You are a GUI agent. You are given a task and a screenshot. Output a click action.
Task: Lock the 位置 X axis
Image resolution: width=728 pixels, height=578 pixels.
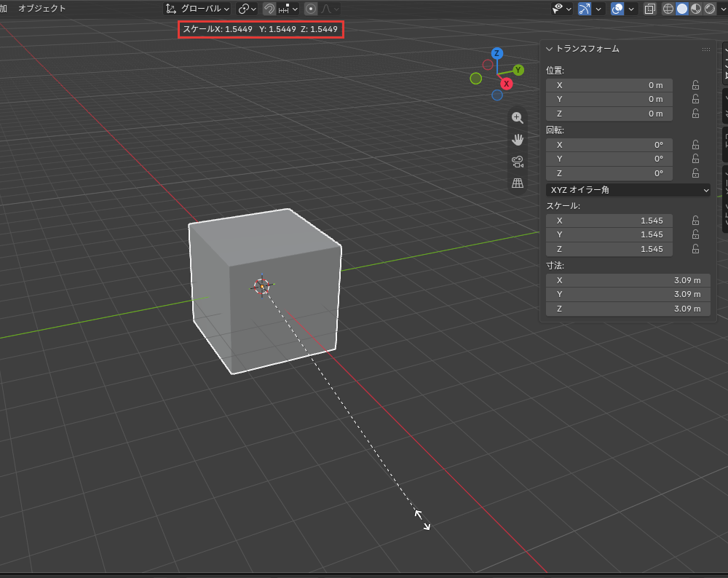coord(695,85)
